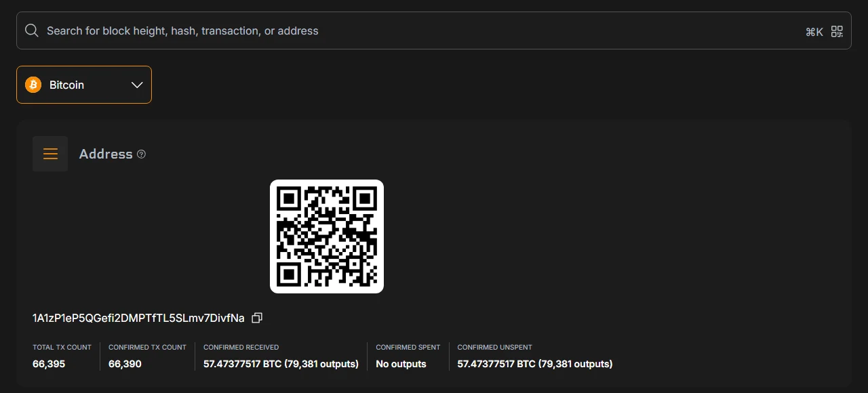
Task: Copy the address with the copy icon
Action: [x=257, y=318]
